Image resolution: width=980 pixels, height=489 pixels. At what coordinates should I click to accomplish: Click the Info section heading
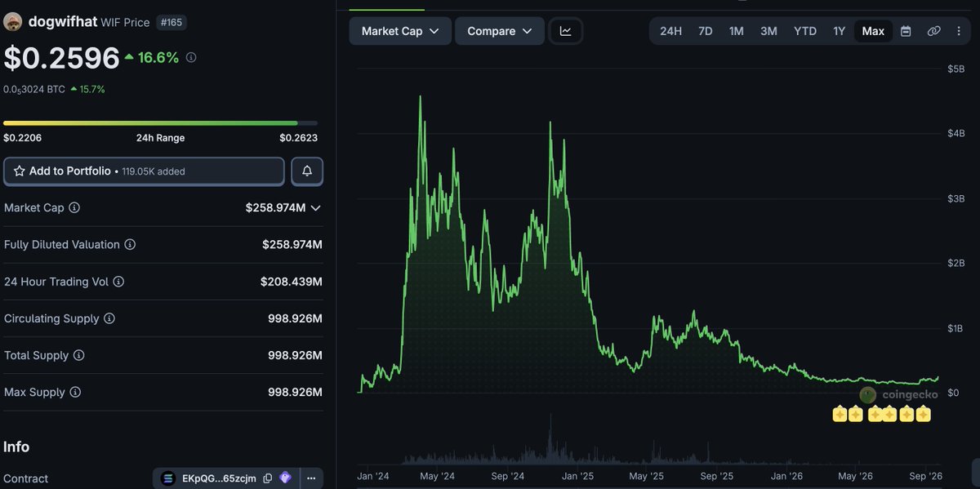(16, 447)
